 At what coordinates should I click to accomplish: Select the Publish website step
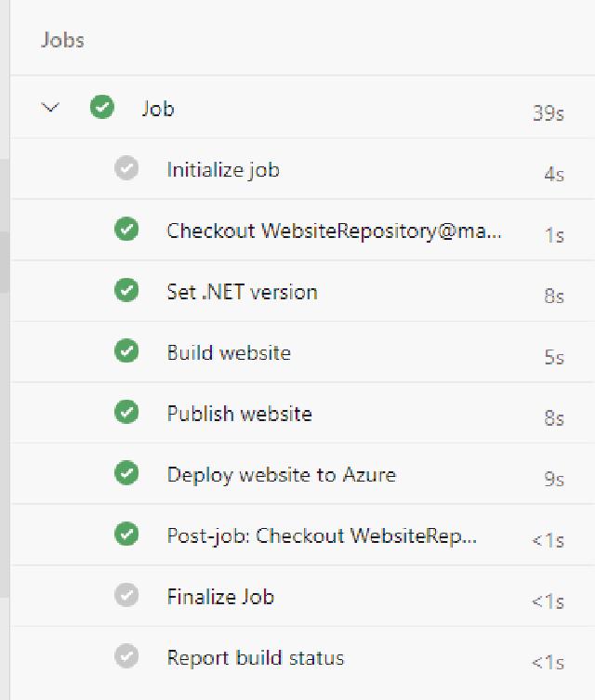[x=239, y=414]
